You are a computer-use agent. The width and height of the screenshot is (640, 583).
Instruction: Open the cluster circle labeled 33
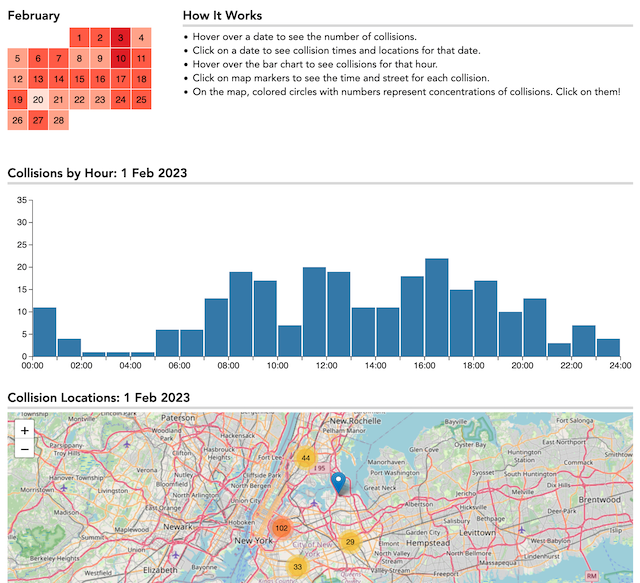[x=298, y=567]
